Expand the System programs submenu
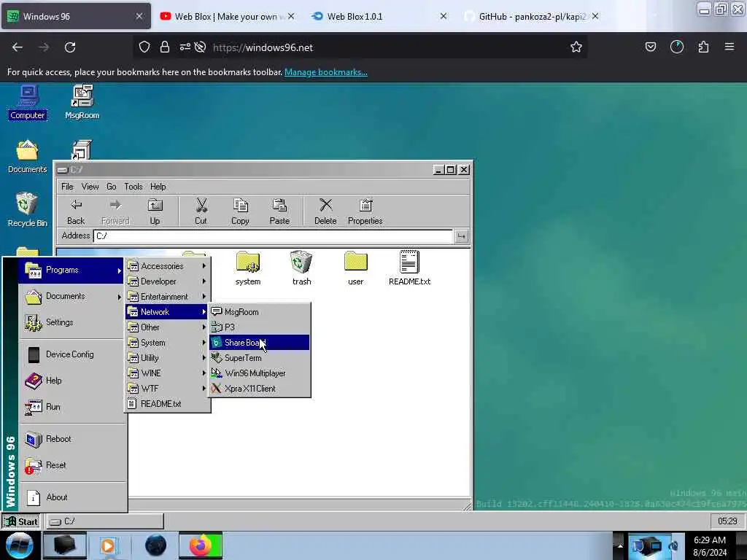This screenshot has width=747, height=560. pos(167,343)
